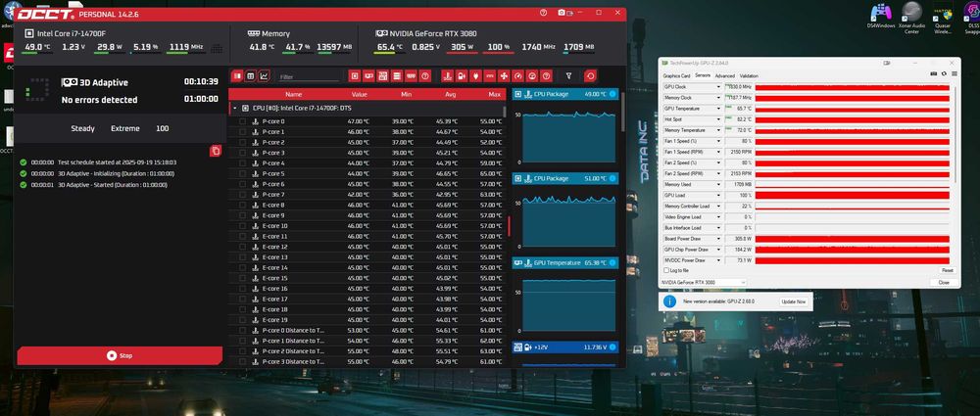The height and width of the screenshot is (416, 980).
Task: Click the OCCT graph panel scrollbar
Action: click(622, 113)
